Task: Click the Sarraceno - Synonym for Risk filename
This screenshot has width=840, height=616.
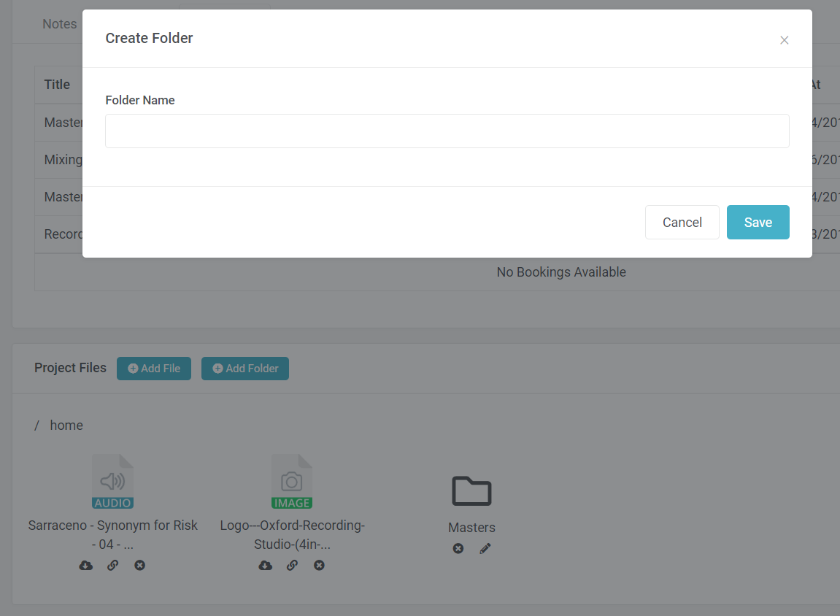Action: pyautogui.click(x=112, y=534)
